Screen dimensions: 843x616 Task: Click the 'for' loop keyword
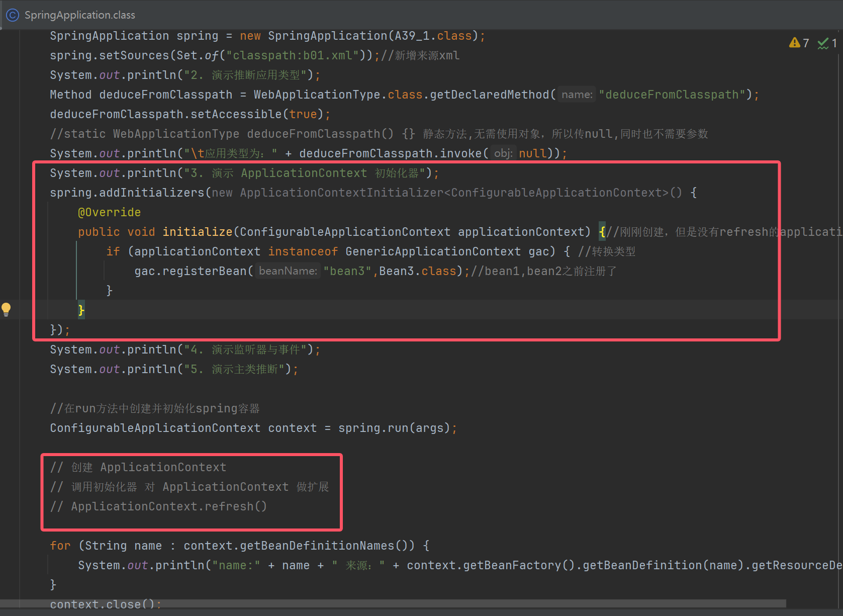pos(60,546)
